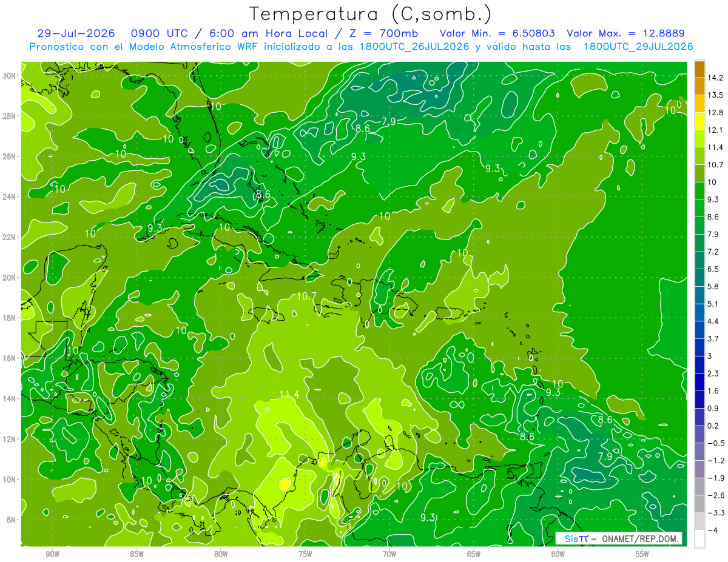Click the 10.7 contour label on the map

308,296
